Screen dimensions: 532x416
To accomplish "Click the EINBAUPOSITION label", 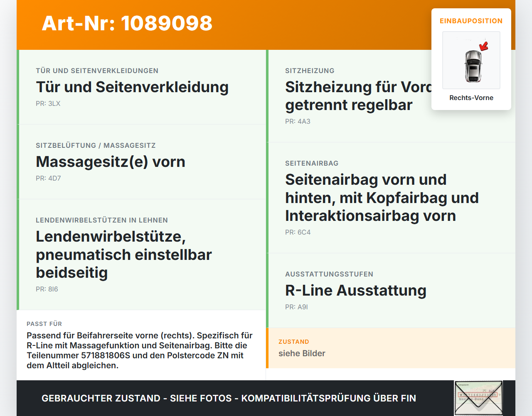I will click(x=471, y=21).
